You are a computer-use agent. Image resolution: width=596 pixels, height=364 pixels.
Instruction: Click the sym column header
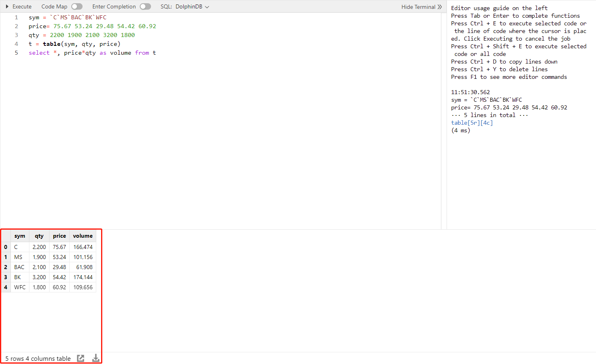(x=20, y=236)
